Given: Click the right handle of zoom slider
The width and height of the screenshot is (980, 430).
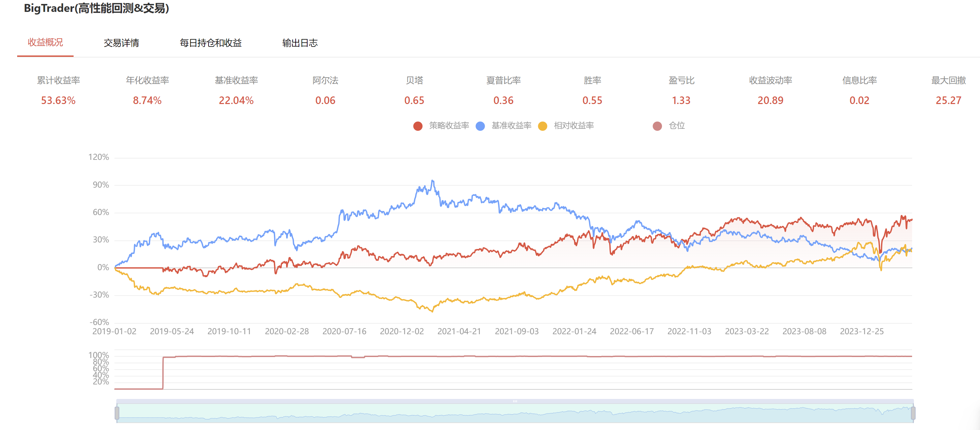Looking at the screenshot, I should click(x=913, y=413).
